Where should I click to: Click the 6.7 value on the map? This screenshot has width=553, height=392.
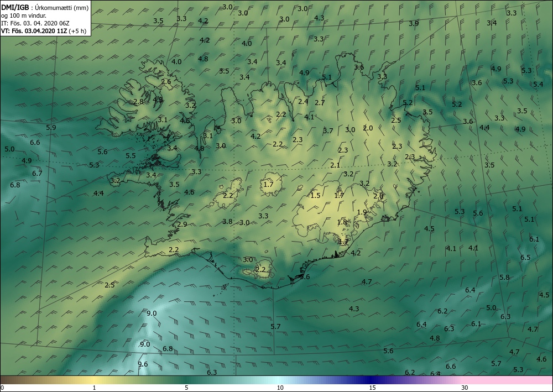(x=37, y=173)
